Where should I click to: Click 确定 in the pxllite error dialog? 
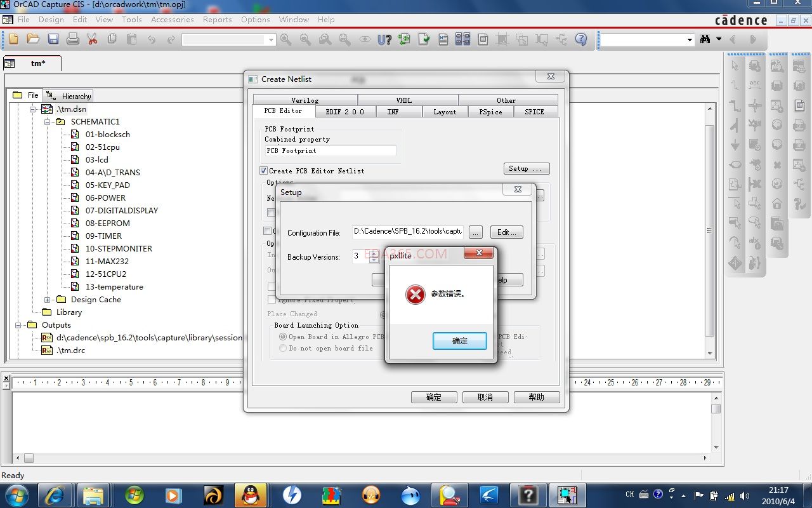coord(460,341)
